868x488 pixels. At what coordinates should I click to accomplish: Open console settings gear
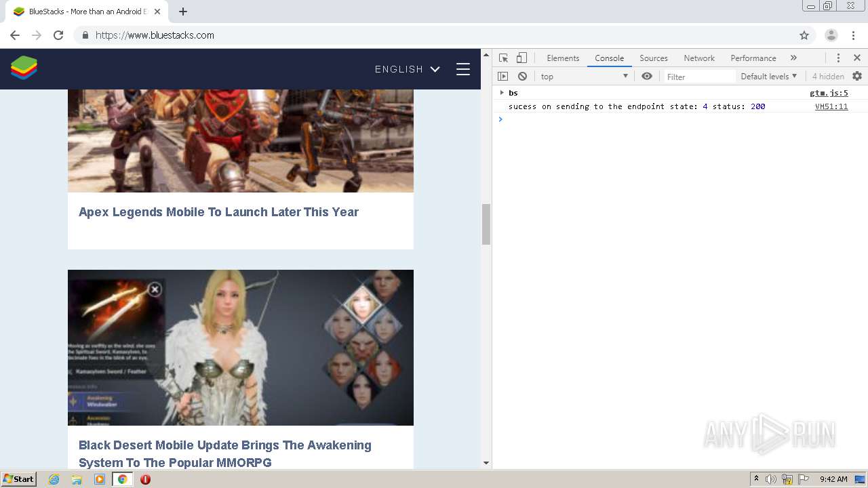[857, 77]
